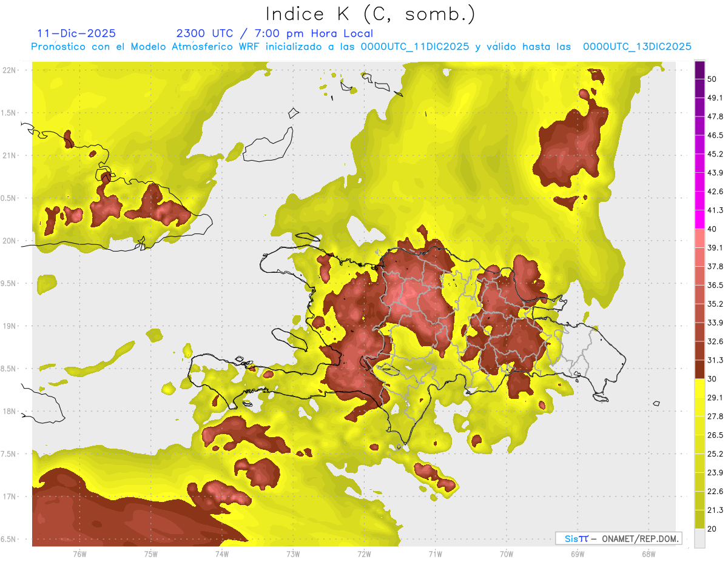Click the '36.5' value on the color scale
Image resolution: width=728 pixels, height=562 pixels.
click(x=715, y=285)
